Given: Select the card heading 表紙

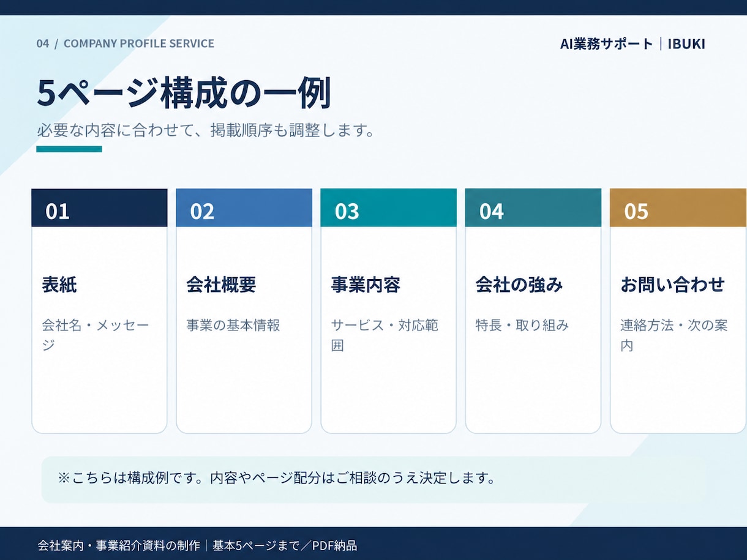Looking at the screenshot, I should [59, 285].
